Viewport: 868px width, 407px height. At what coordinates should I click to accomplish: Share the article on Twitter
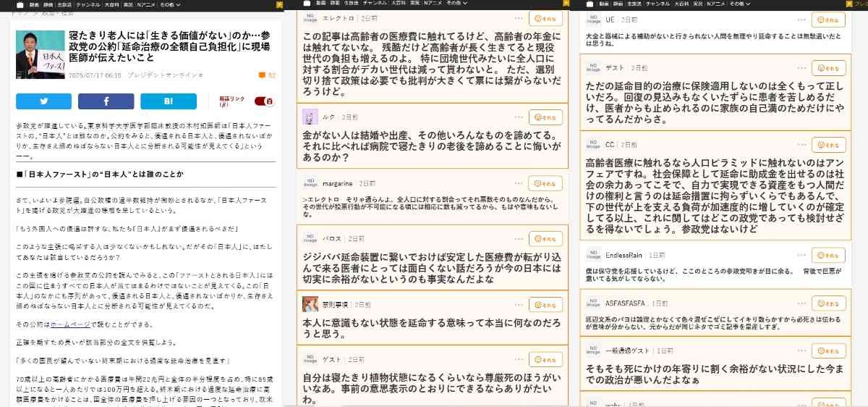point(43,101)
